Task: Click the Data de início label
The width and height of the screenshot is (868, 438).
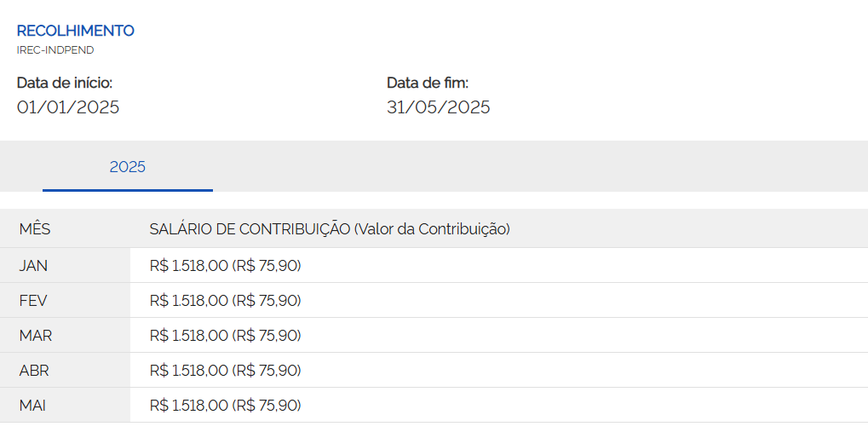Action: [65, 83]
